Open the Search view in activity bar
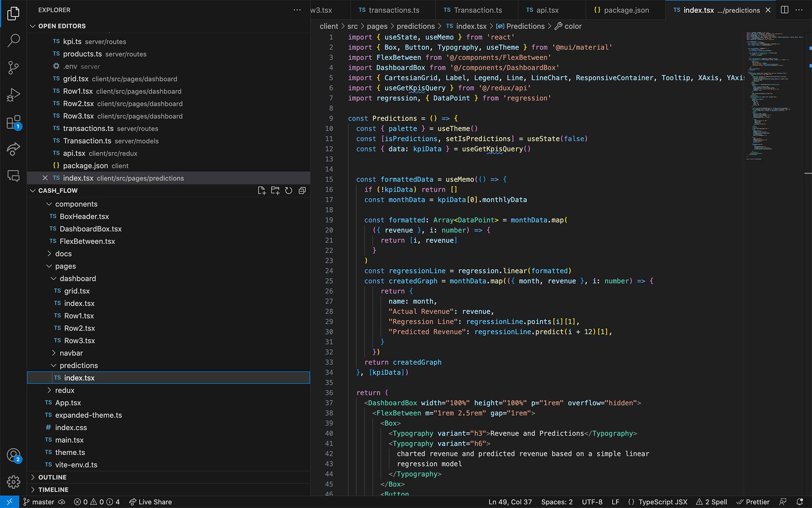Screen dimensions: 812x508 pyautogui.click(x=14, y=41)
